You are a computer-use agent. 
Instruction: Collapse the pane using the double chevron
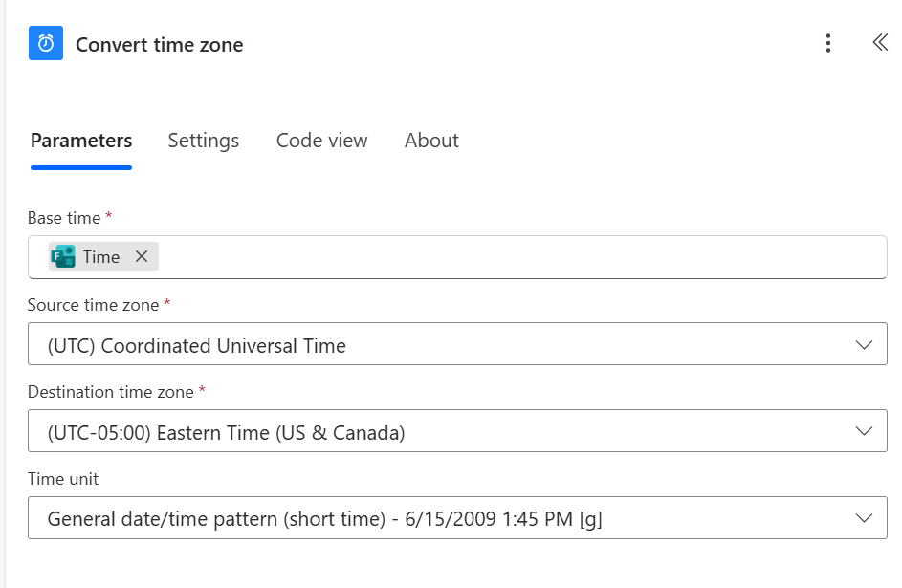879,43
